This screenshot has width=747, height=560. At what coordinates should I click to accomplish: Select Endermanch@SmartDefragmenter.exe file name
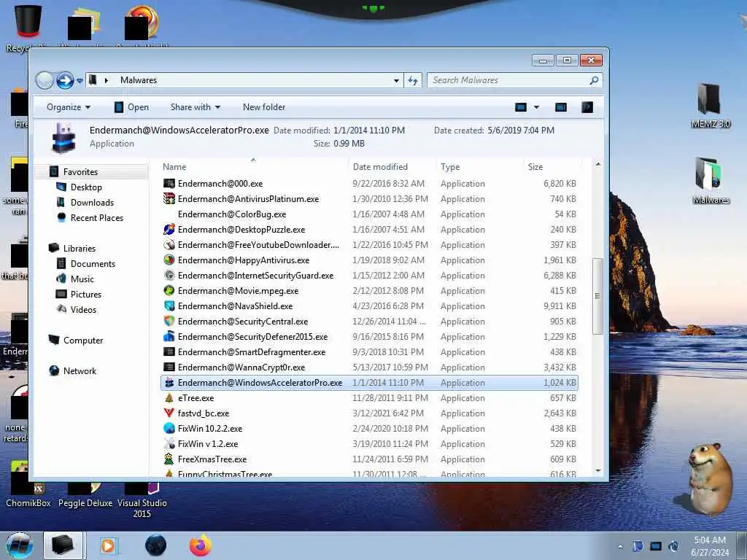[x=252, y=352]
